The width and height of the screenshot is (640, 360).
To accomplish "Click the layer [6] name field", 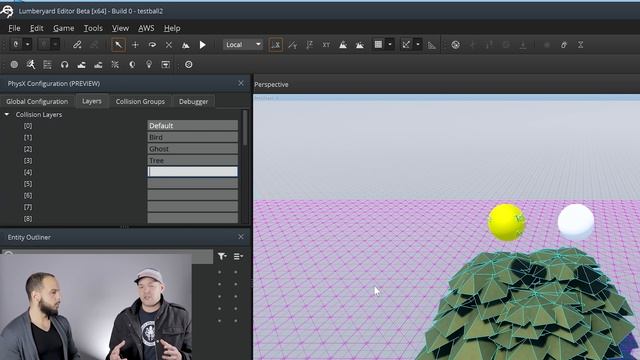I will tap(193, 195).
